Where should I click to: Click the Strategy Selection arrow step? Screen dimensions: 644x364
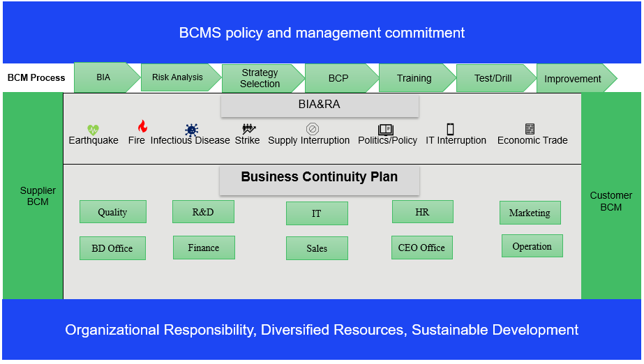click(261, 78)
